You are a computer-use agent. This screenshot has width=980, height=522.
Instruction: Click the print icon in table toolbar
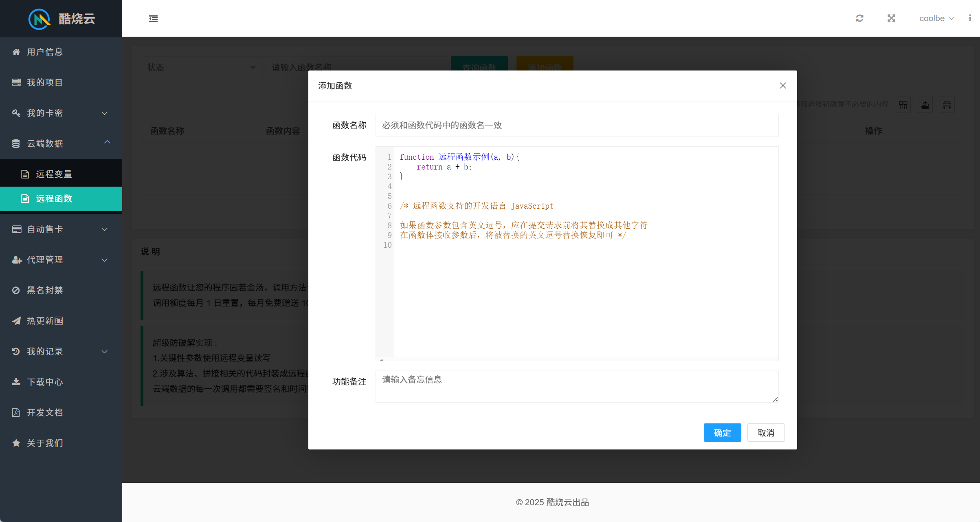tap(947, 105)
